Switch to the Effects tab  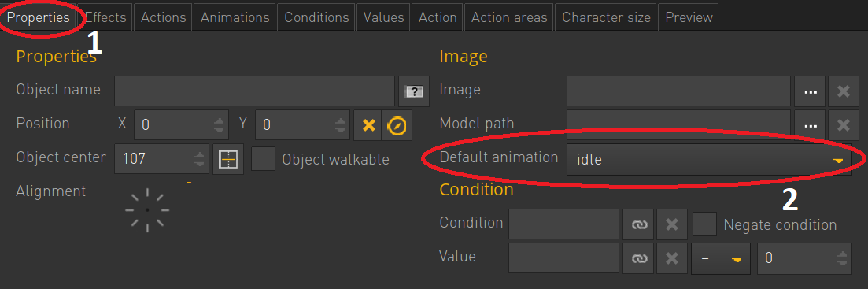click(105, 17)
